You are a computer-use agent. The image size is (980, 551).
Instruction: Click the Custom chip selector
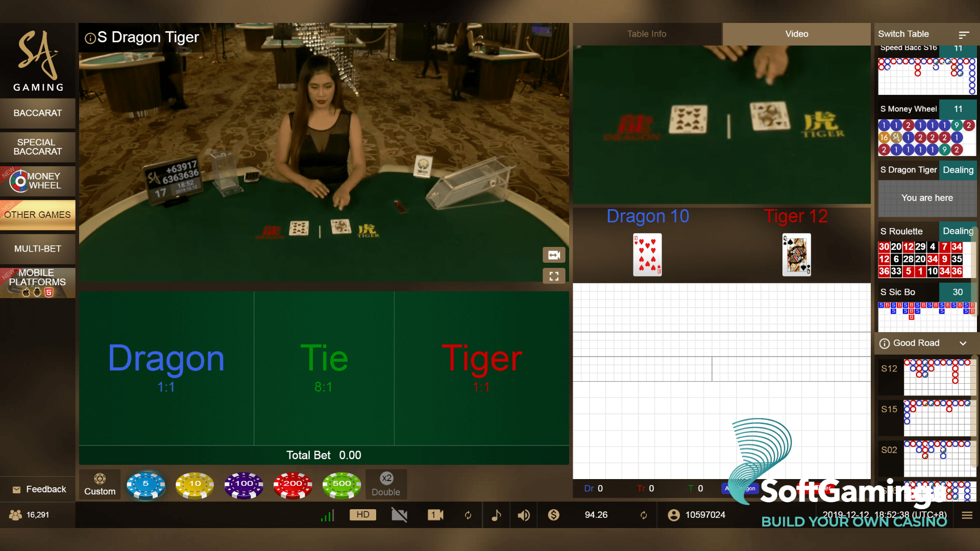click(x=100, y=483)
